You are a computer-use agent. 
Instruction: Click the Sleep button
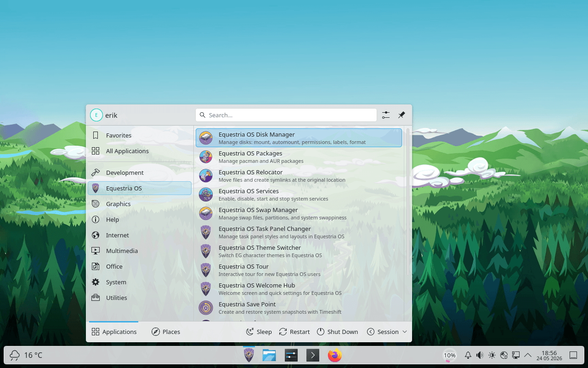click(x=259, y=332)
